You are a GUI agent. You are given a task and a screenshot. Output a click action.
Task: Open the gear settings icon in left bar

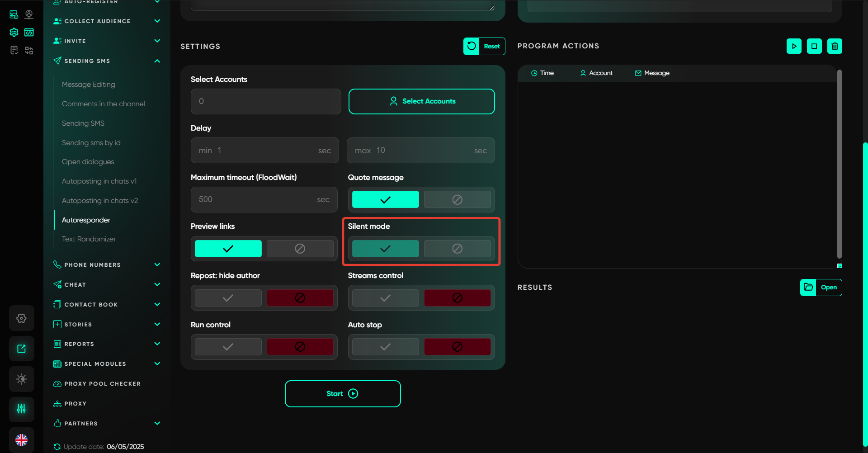[21, 318]
